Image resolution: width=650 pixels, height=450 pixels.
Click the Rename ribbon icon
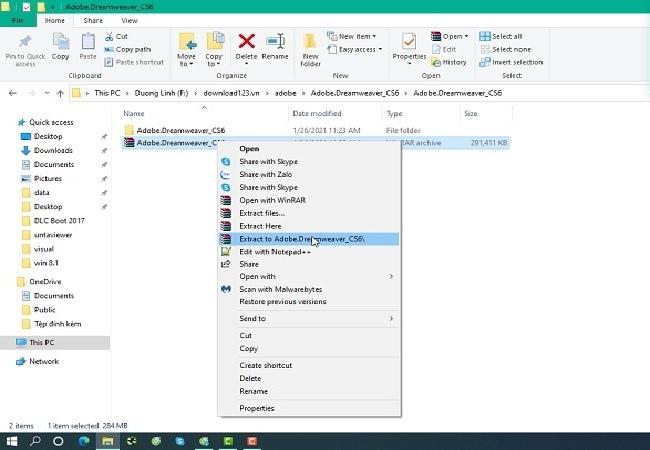275,41
